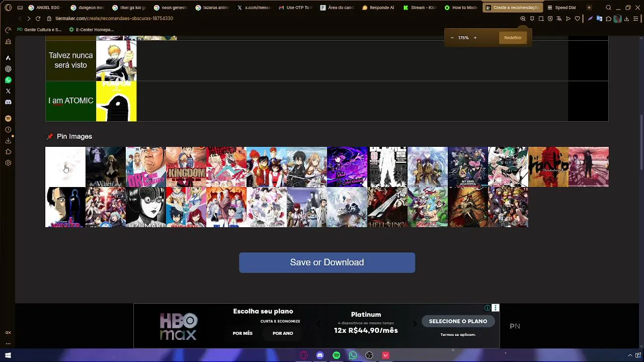This screenshot has height=362, width=644.
Task: Open the search tabs magnifier icon
Action: pos(608,8)
